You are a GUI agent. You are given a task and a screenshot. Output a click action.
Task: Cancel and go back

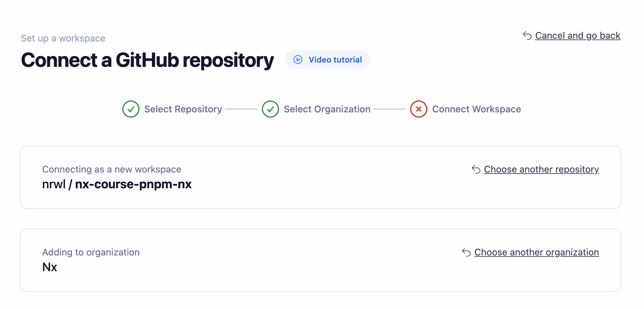577,35
